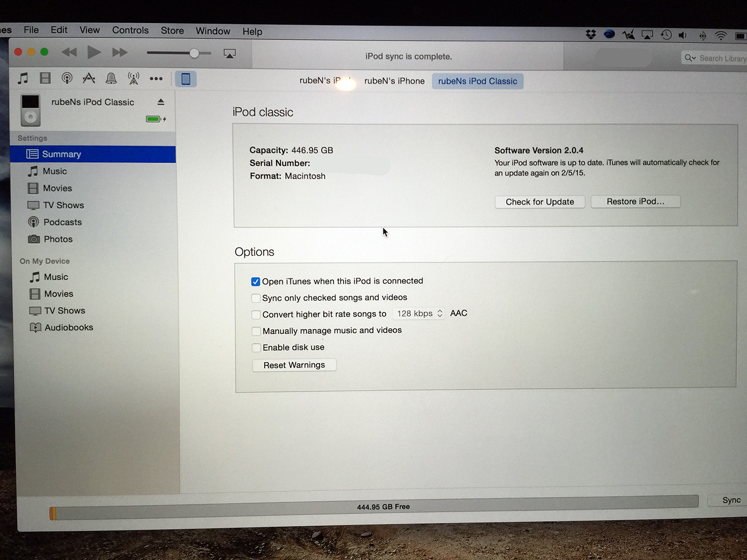Enable Manually manage music and videos
747x560 pixels.
coord(256,331)
